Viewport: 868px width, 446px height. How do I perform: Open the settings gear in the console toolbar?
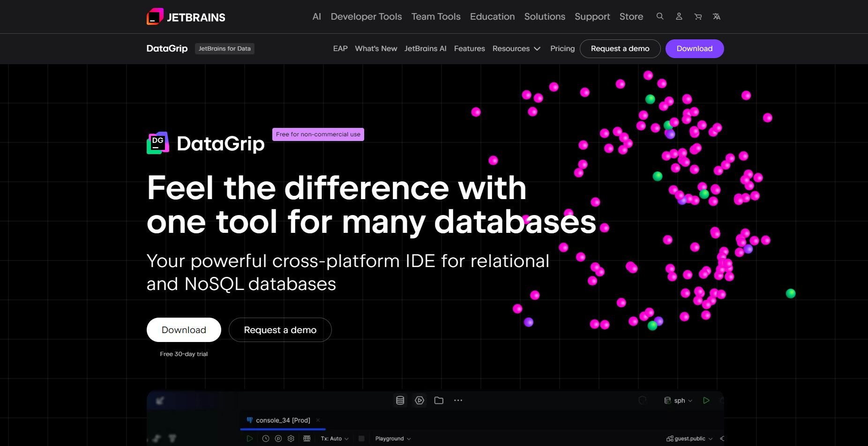(x=291, y=439)
